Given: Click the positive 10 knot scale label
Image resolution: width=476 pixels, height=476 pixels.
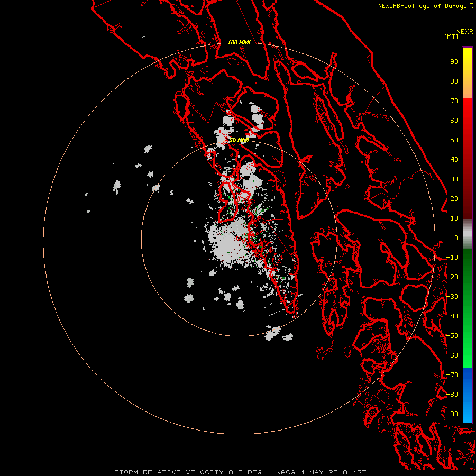Looking at the screenshot, I should pyautogui.click(x=454, y=218).
